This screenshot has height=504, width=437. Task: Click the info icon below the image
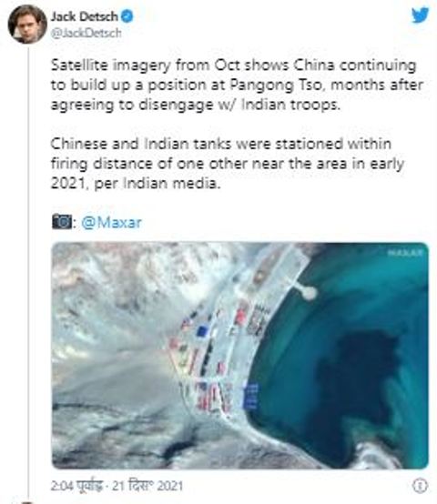click(x=420, y=486)
